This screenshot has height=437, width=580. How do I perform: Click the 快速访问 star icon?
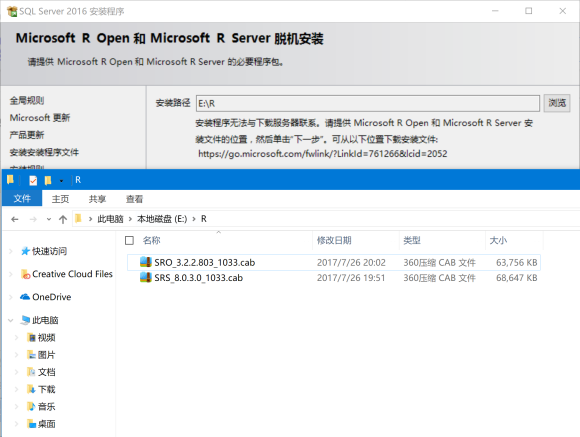click(25, 251)
